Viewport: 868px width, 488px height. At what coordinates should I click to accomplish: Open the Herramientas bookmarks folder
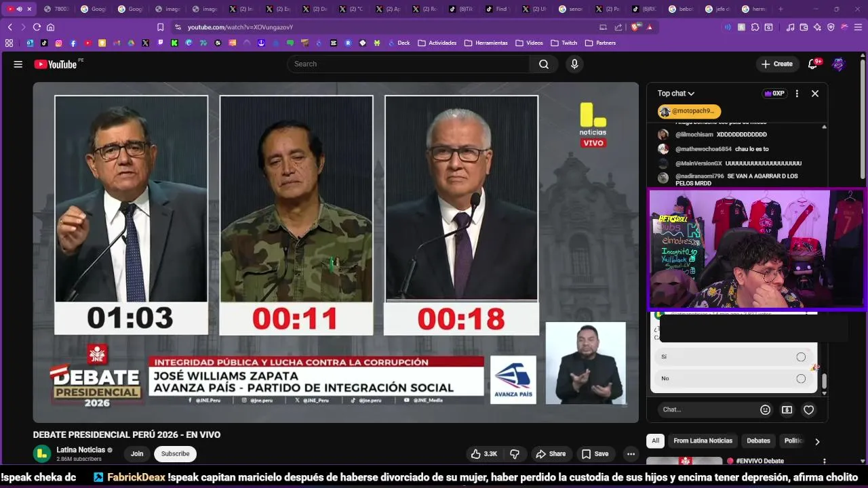click(486, 43)
